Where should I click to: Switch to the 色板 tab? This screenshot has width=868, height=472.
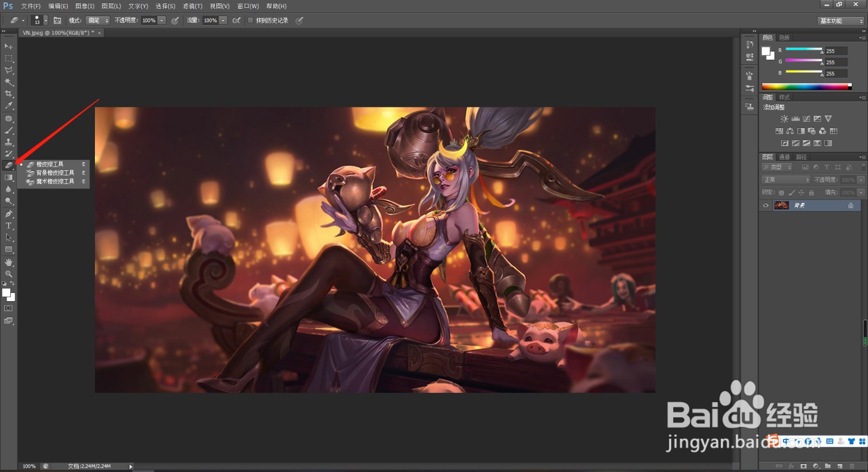click(x=784, y=37)
